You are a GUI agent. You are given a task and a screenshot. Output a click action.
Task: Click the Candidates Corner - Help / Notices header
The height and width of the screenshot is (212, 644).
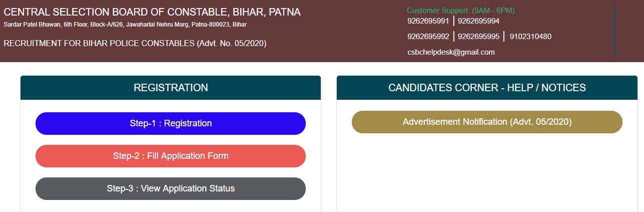[x=487, y=88]
